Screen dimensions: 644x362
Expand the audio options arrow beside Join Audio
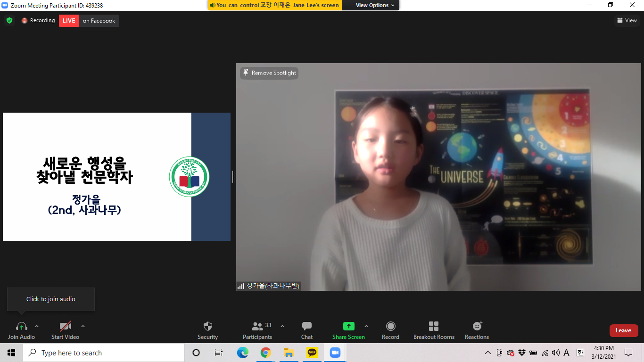[x=37, y=326]
